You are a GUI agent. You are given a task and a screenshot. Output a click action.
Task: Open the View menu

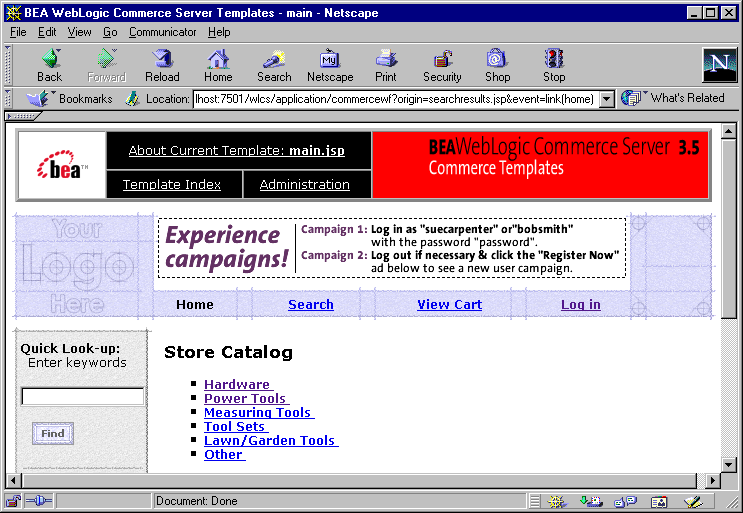[79, 32]
